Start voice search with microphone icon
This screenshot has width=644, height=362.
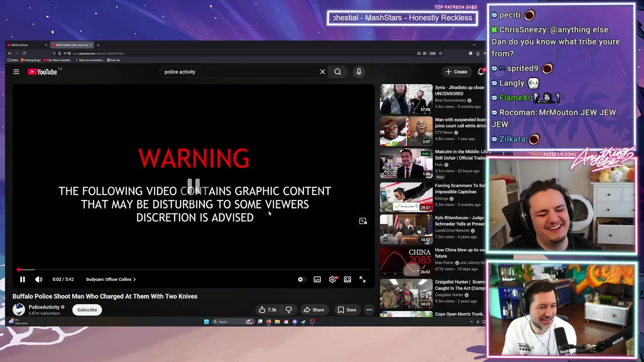tap(359, 72)
